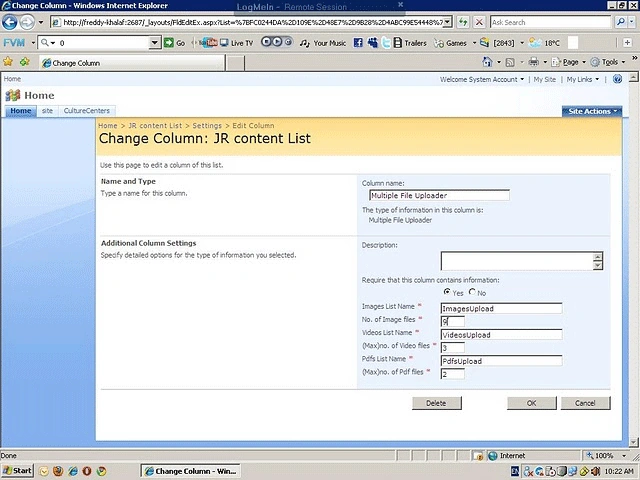640x480 pixels.
Task: Click the Favorites star icon
Action: click(8, 62)
